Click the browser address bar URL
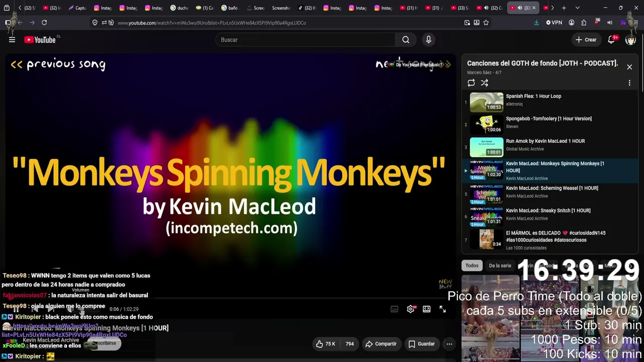The image size is (644, 362). (x=212, y=23)
